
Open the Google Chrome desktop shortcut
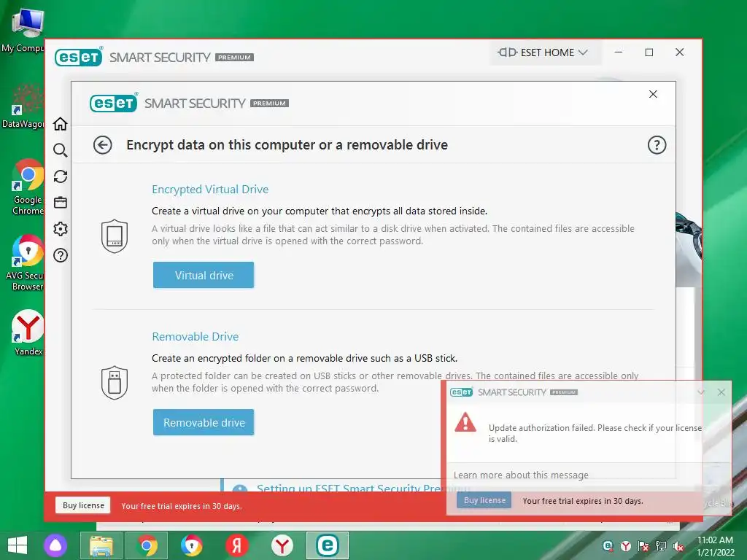27,187
